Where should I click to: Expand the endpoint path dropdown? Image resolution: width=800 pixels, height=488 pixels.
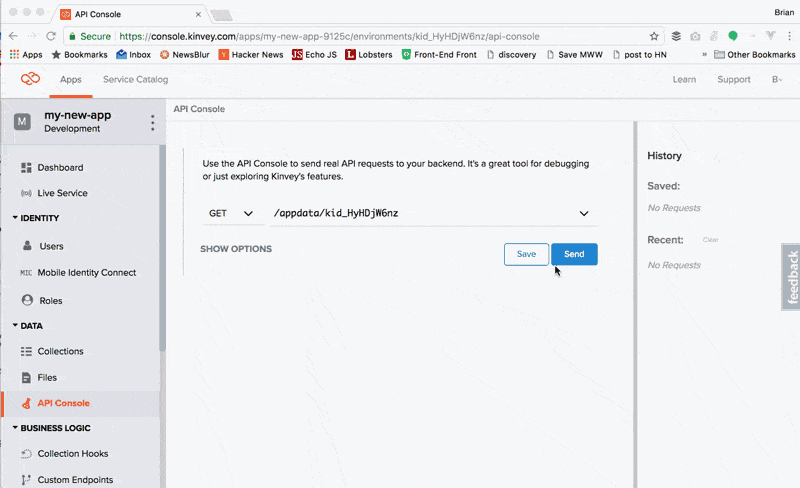click(583, 213)
